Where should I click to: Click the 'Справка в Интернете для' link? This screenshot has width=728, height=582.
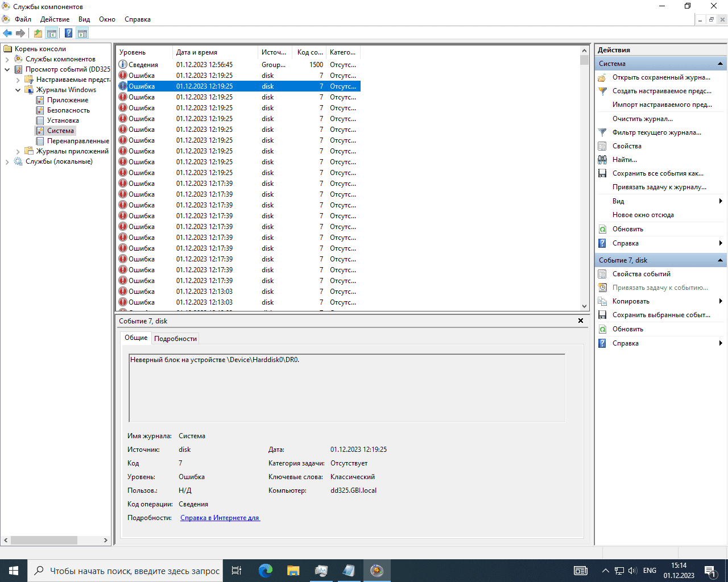coord(220,518)
